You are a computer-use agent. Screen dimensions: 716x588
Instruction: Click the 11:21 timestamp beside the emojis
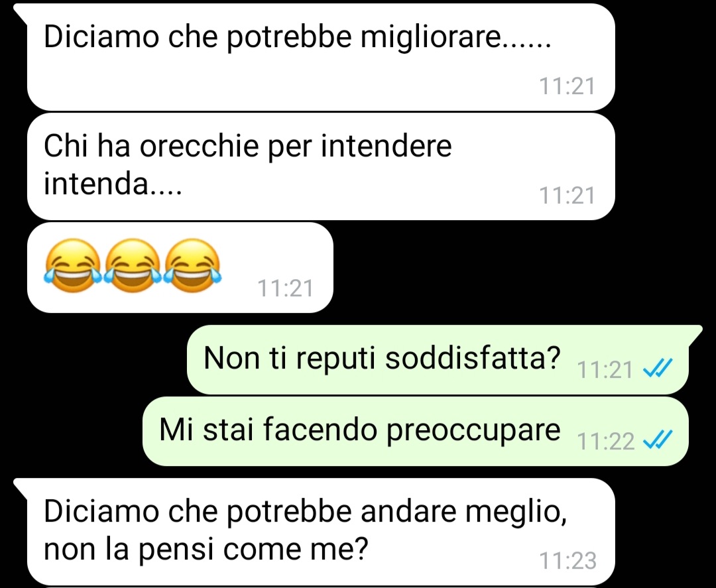click(285, 288)
